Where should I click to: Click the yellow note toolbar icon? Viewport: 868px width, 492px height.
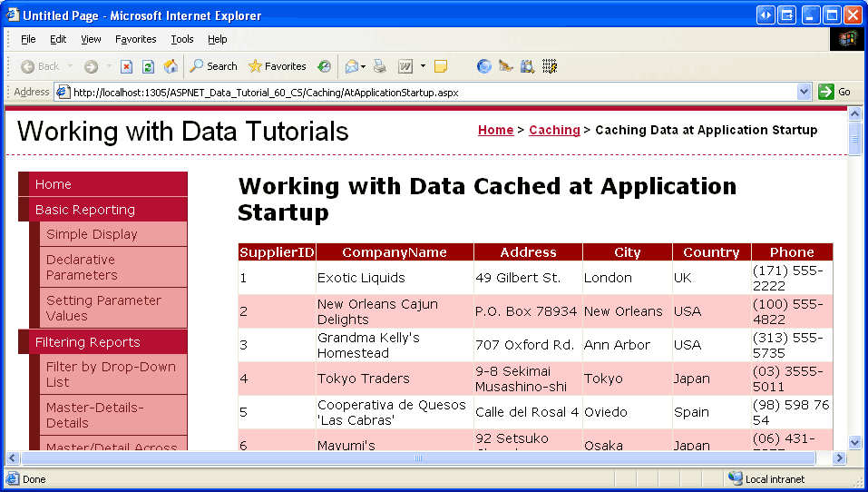click(441, 66)
